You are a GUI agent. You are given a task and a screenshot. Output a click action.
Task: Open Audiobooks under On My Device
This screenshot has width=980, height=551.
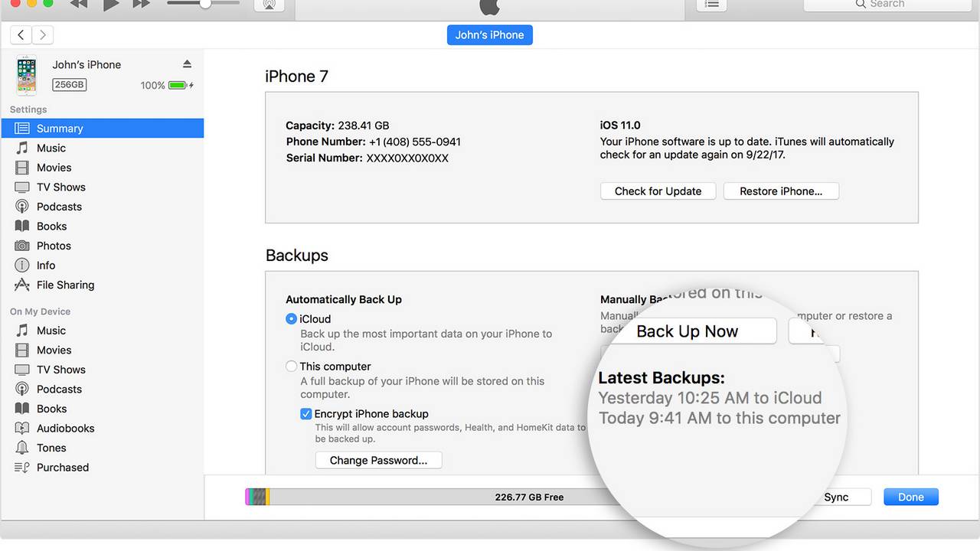click(65, 428)
